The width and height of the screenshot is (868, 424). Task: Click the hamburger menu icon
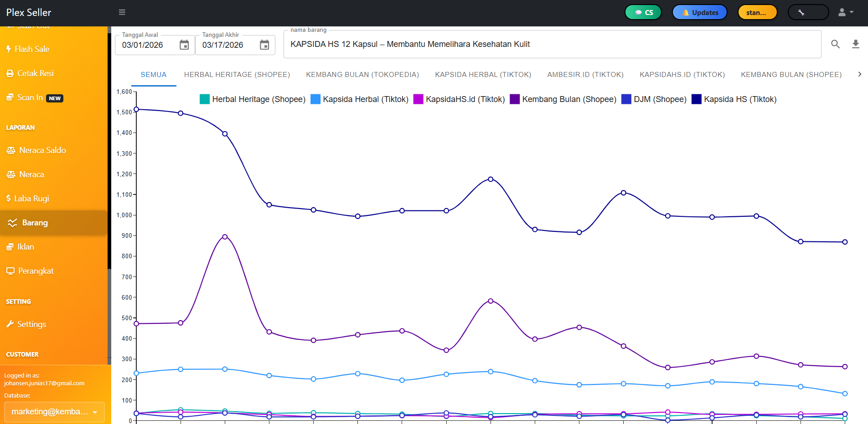pos(122,12)
